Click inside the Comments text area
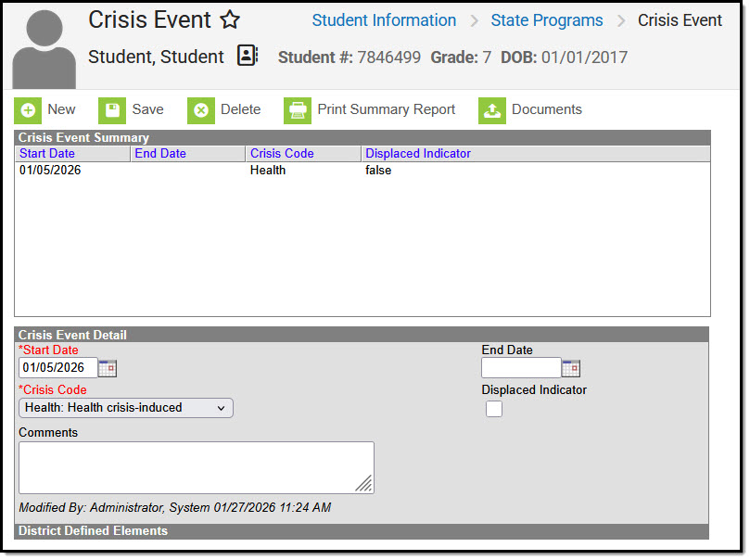This screenshot has width=750, height=560. point(197,468)
